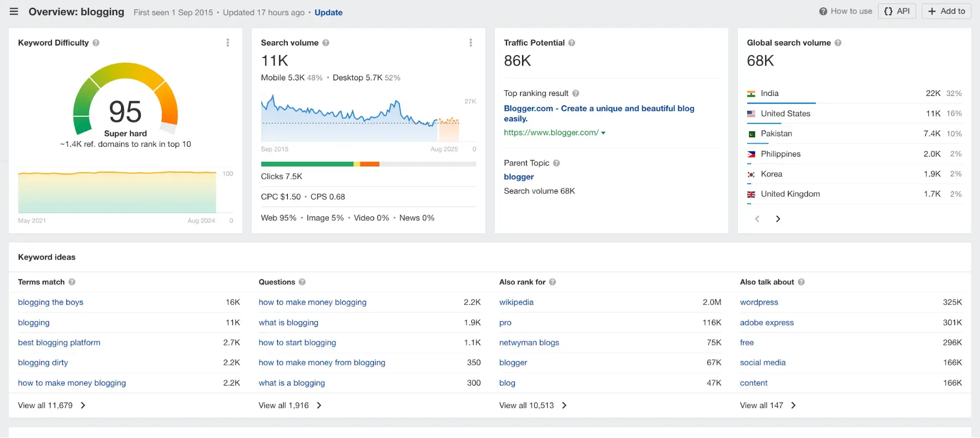The height and width of the screenshot is (438, 980).
Task: Open the blogger parent topic link
Action: point(519,177)
